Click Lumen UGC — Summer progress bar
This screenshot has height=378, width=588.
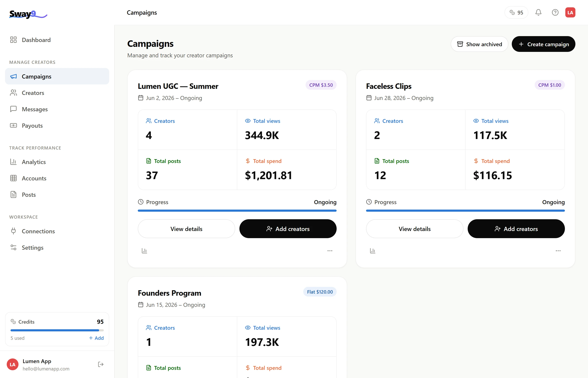tap(237, 211)
